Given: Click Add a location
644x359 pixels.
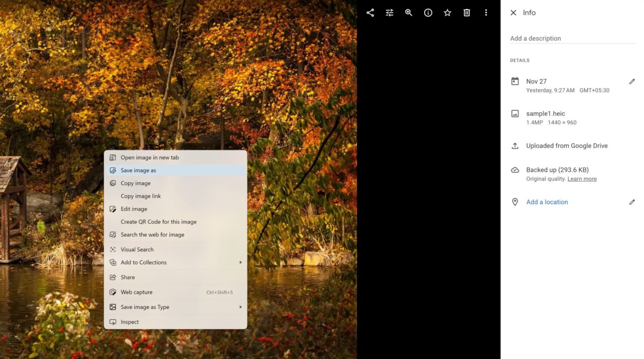Looking at the screenshot, I should point(547,202).
